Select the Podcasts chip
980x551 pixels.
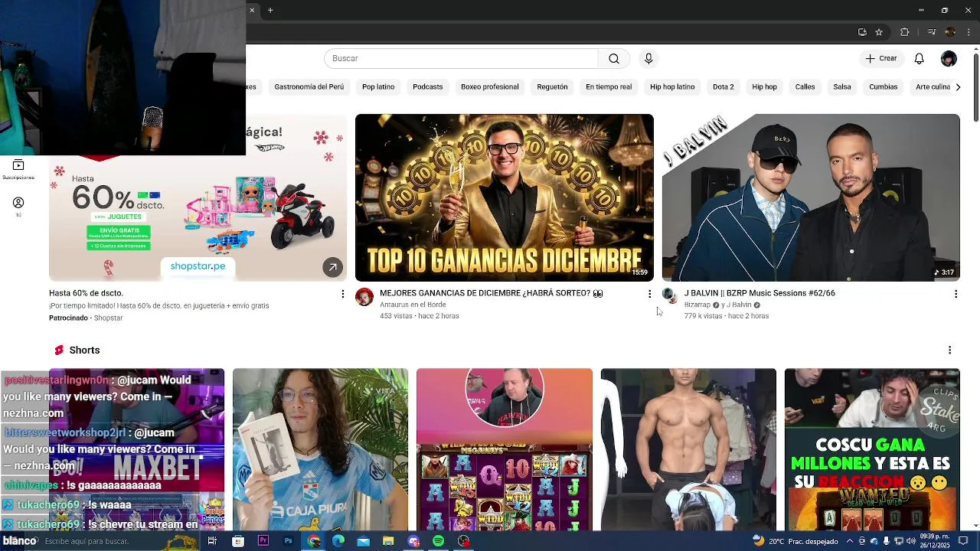428,87
